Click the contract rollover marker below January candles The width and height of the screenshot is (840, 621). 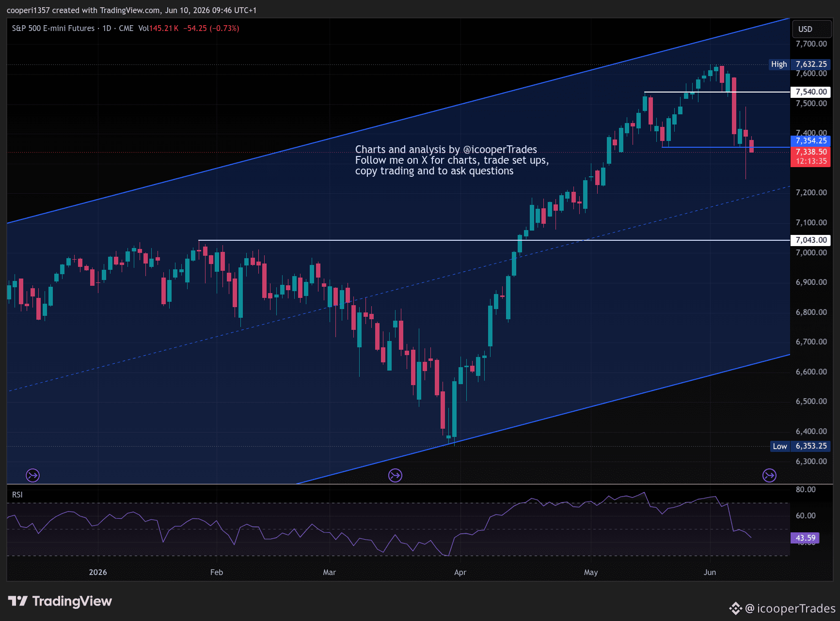click(x=32, y=475)
